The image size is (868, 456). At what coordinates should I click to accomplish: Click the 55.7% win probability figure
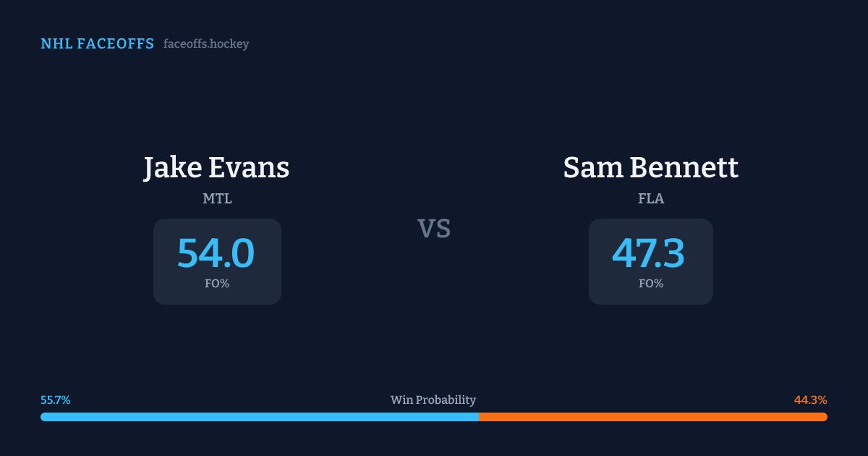coord(56,400)
